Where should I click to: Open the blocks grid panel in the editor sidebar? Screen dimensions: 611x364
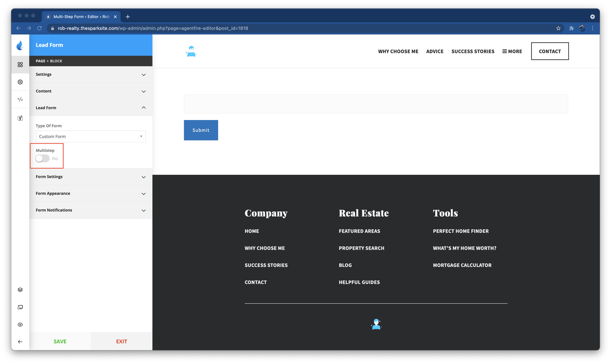[20, 64]
